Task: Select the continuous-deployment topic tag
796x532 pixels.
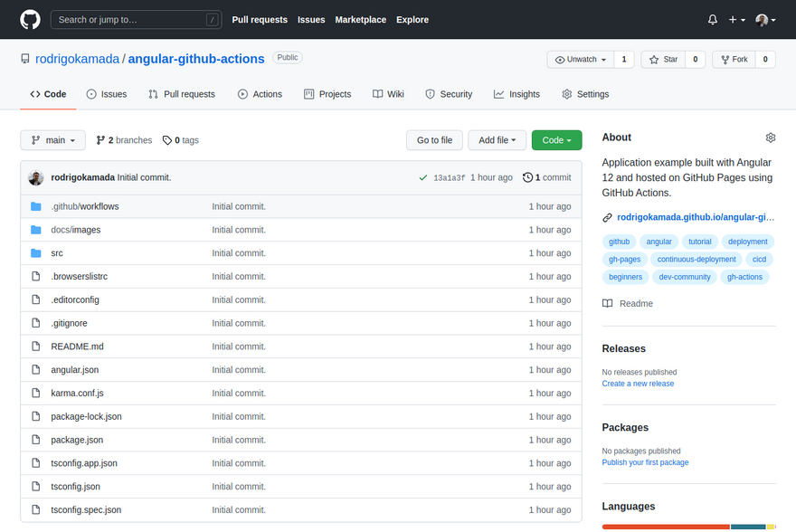Action: [696, 260]
